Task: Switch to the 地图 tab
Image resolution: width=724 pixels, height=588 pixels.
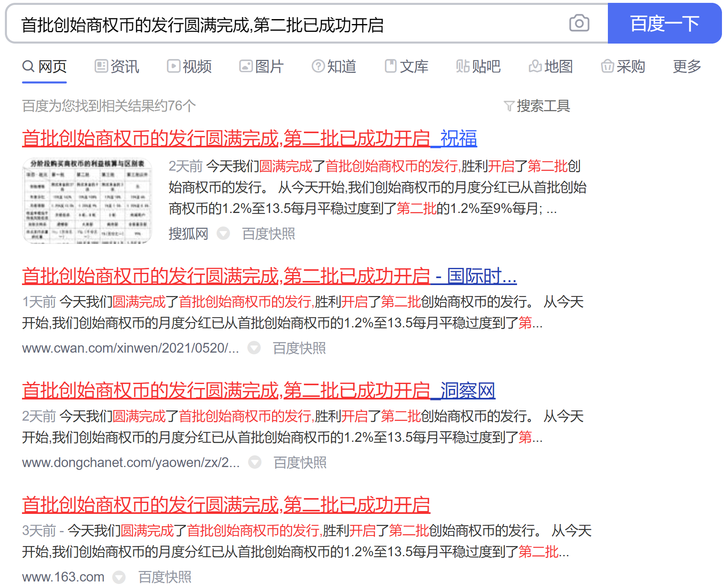Action: coord(551,66)
